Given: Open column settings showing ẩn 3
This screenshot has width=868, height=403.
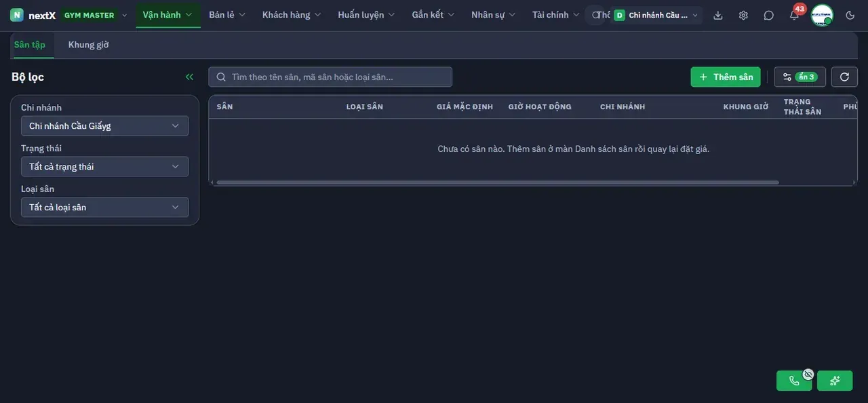Looking at the screenshot, I should click(x=800, y=77).
